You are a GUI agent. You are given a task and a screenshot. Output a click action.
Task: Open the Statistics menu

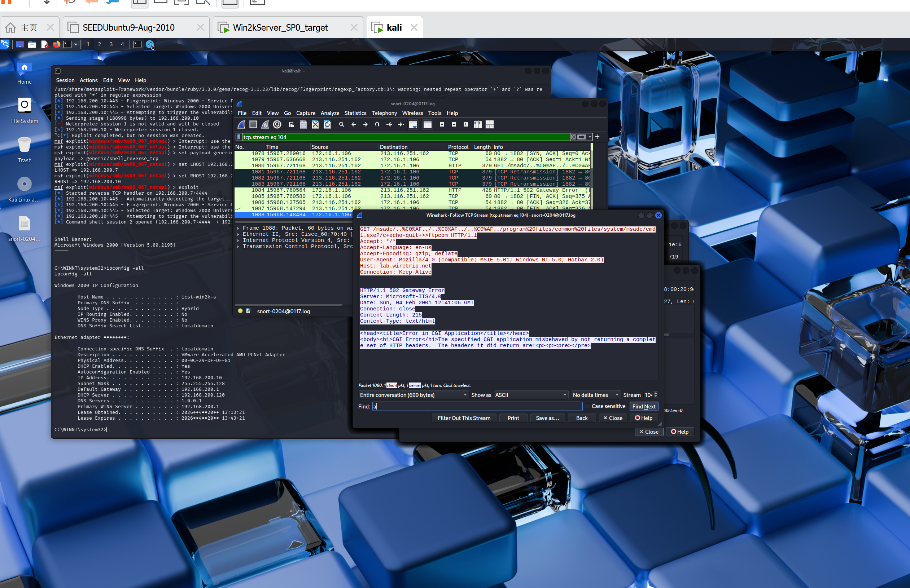[x=355, y=113]
